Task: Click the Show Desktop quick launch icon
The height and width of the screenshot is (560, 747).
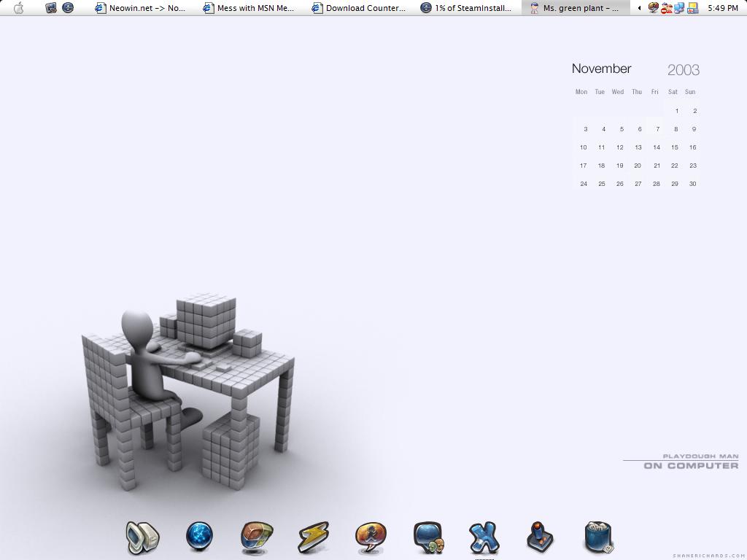Action: coord(51,8)
